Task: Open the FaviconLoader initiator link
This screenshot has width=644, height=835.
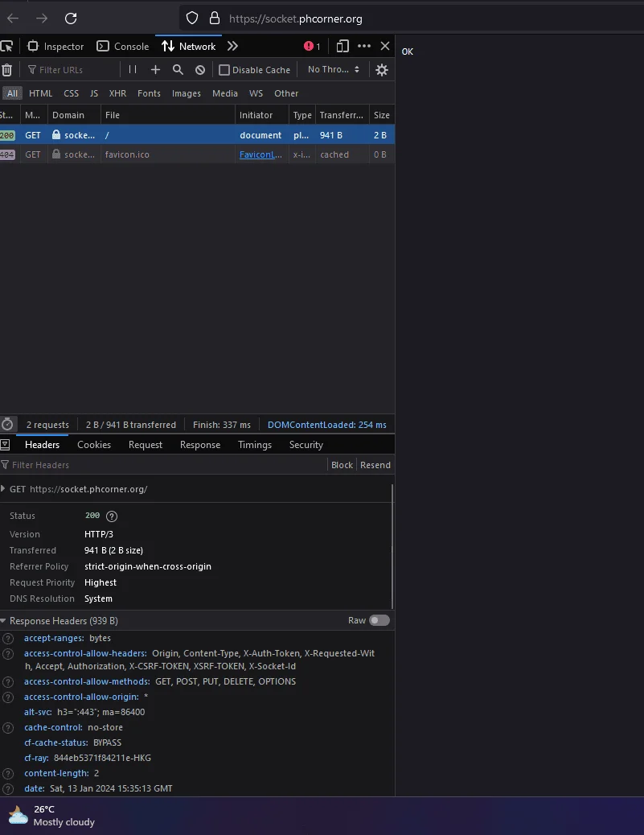Action: 260,154
